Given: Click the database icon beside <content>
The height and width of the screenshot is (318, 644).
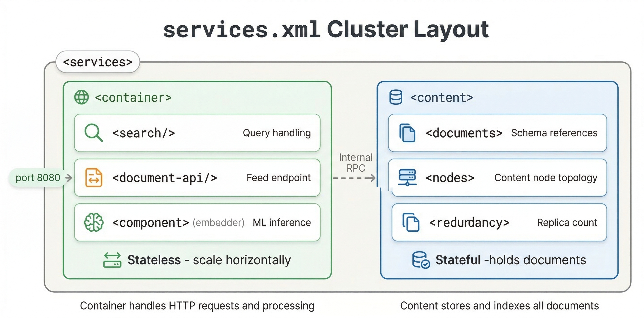Looking at the screenshot, I should (396, 97).
